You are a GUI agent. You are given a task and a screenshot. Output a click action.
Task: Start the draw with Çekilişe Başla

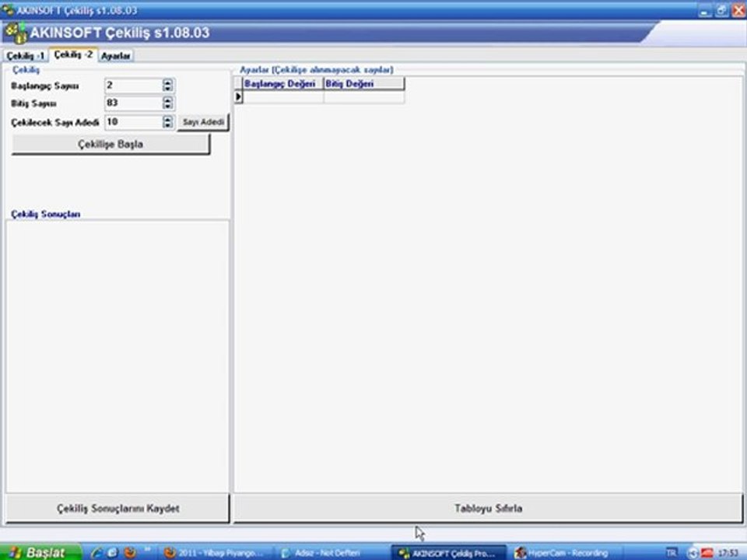tap(110, 145)
